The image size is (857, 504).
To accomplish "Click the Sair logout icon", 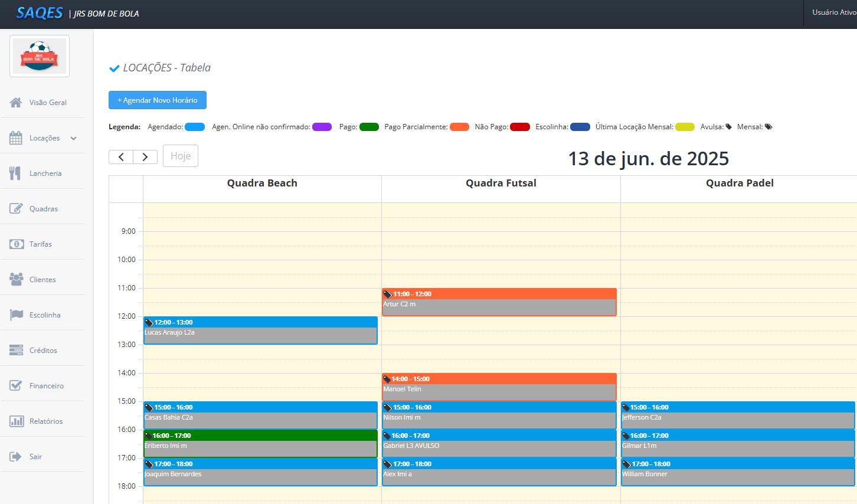I will [16, 457].
